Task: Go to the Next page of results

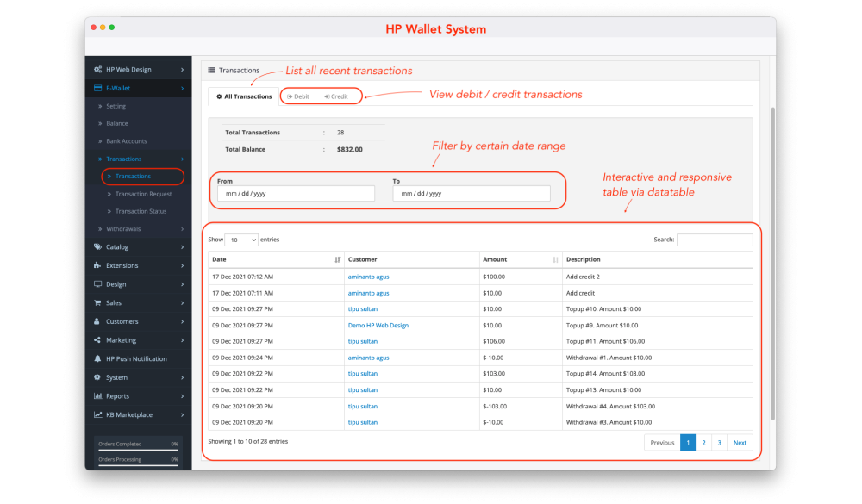Action: (740, 443)
